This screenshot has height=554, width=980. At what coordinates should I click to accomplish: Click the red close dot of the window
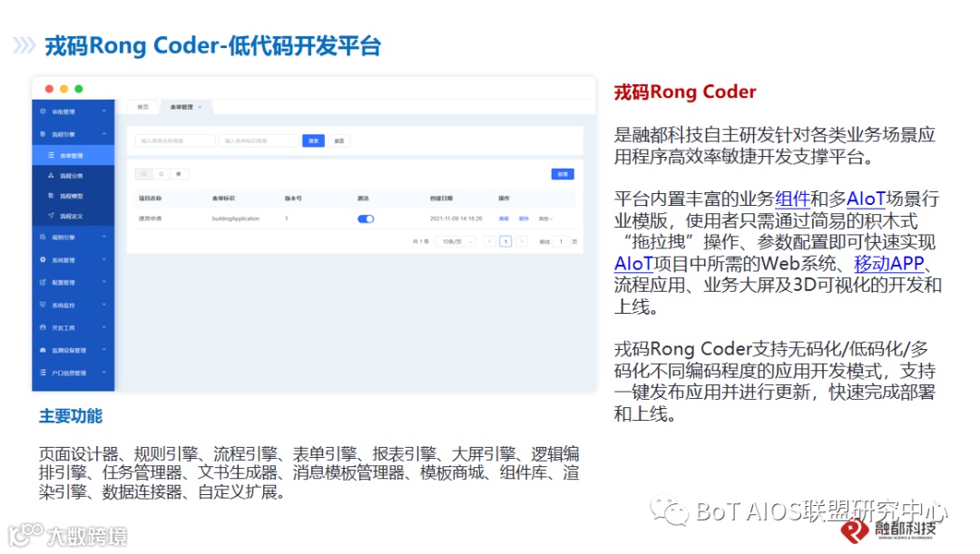pyautogui.click(x=49, y=90)
